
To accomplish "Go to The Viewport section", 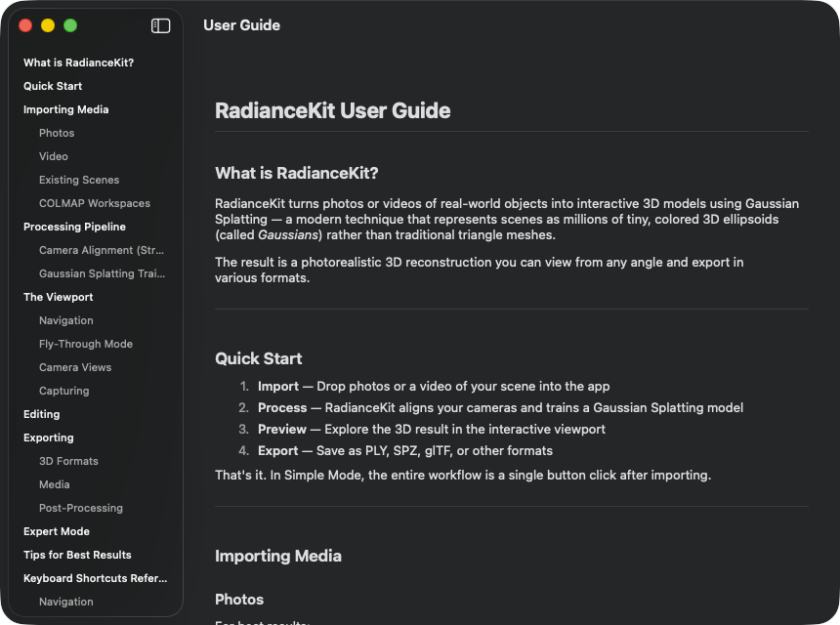I will 58,297.
